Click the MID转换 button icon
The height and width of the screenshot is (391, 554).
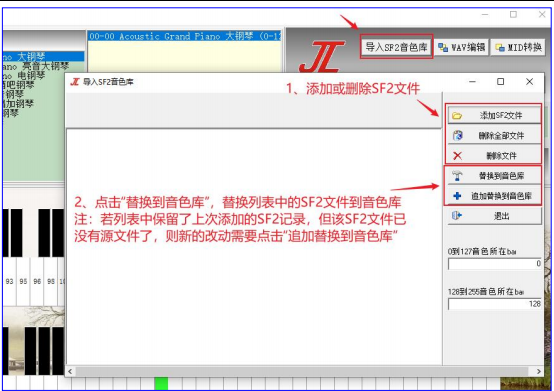(500, 47)
